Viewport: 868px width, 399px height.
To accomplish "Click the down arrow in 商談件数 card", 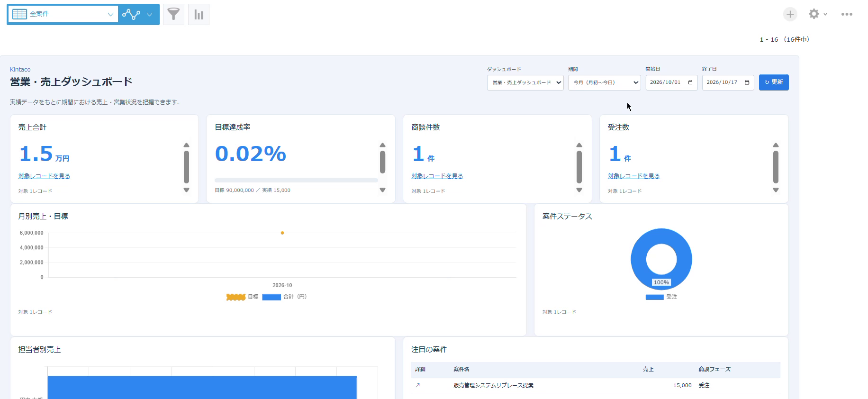I will [579, 190].
